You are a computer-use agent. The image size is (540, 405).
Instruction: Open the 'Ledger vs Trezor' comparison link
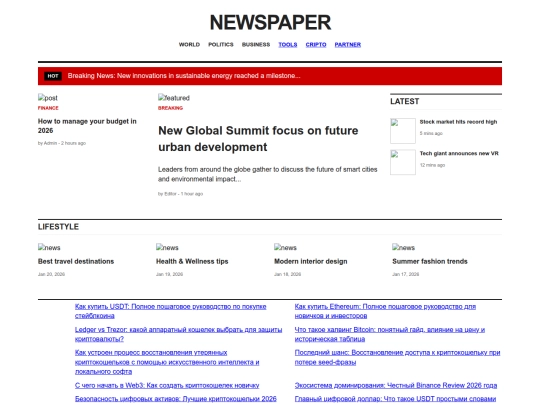(178, 334)
